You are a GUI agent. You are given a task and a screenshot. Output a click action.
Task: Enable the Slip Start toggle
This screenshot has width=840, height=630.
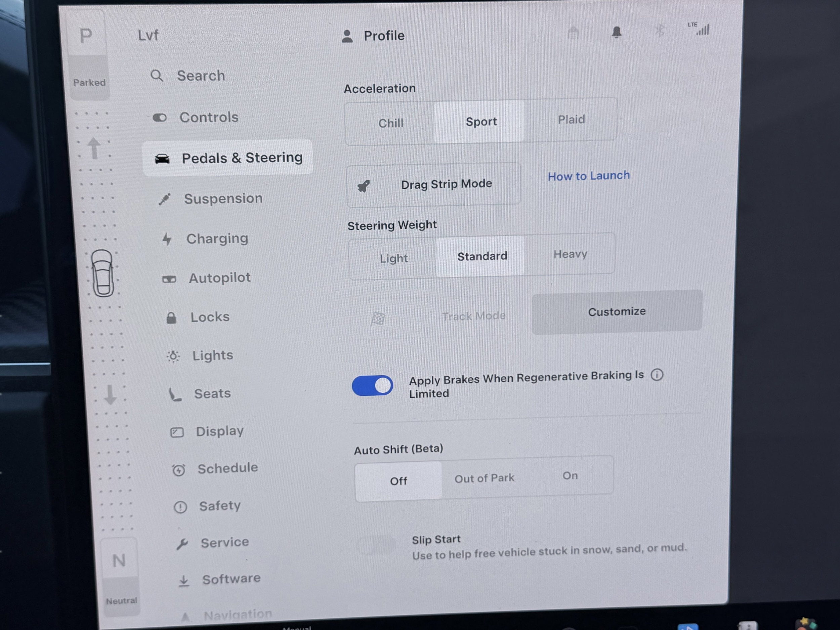click(377, 545)
